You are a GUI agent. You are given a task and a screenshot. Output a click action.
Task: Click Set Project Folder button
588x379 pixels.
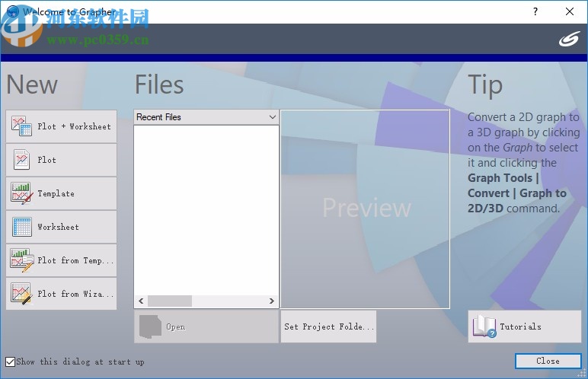tap(328, 326)
